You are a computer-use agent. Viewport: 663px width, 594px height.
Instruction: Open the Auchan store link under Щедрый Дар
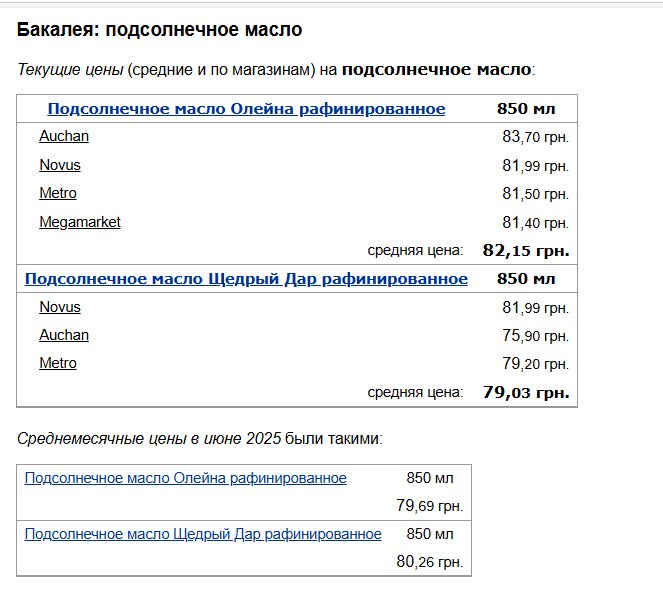tap(64, 335)
